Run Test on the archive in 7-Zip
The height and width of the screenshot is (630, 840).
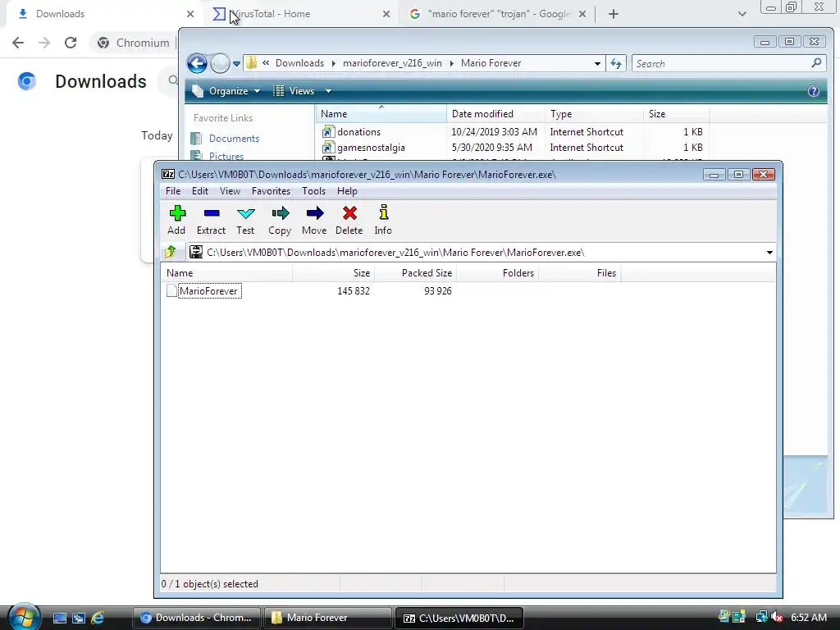(245, 220)
